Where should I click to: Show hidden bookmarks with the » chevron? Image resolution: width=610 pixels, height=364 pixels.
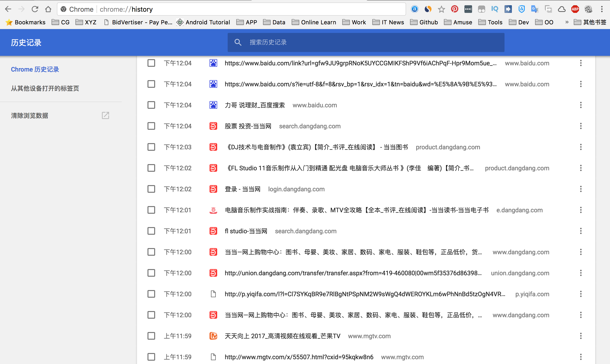[x=567, y=22]
